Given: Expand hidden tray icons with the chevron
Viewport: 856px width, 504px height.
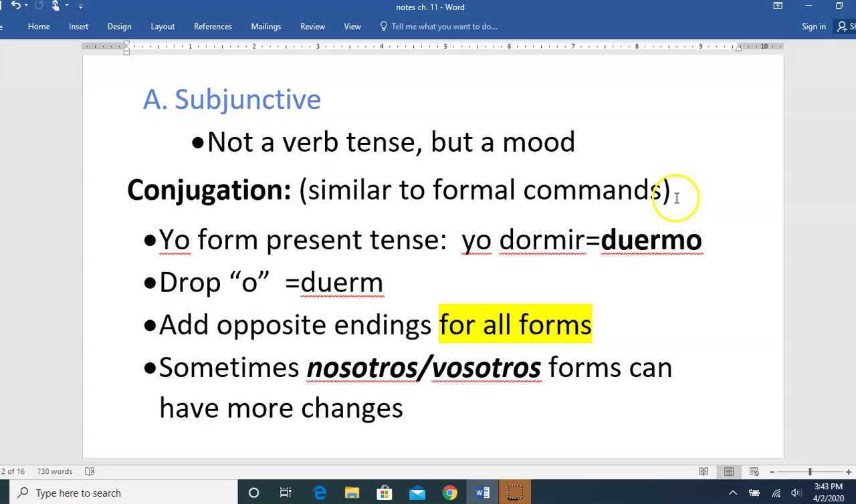Looking at the screenshot, I should (733, 493).
